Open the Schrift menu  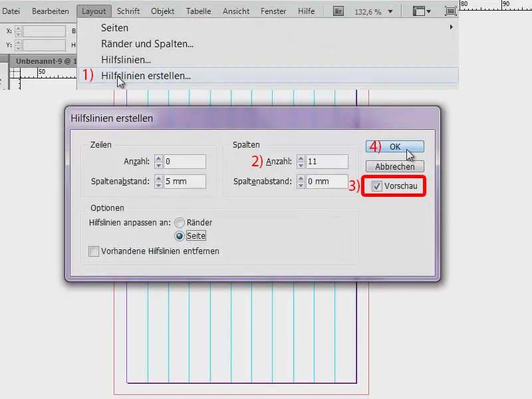[128, 11]
